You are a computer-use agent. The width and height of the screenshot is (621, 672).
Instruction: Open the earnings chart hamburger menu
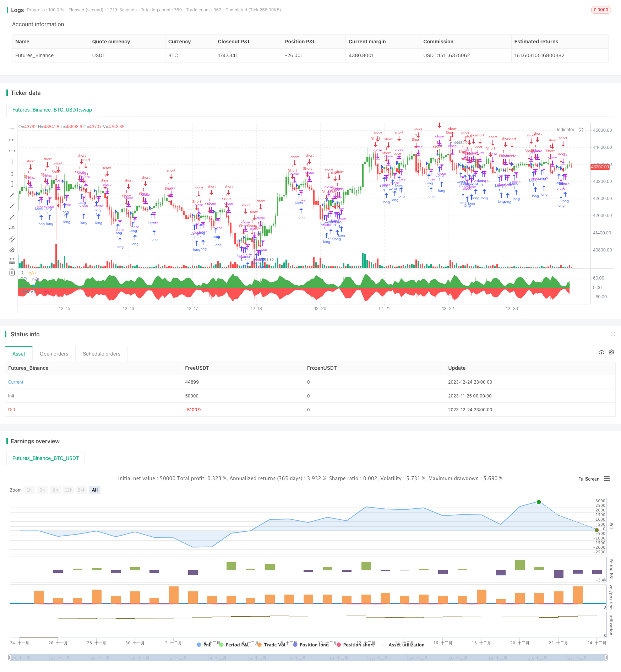[607, 479]
